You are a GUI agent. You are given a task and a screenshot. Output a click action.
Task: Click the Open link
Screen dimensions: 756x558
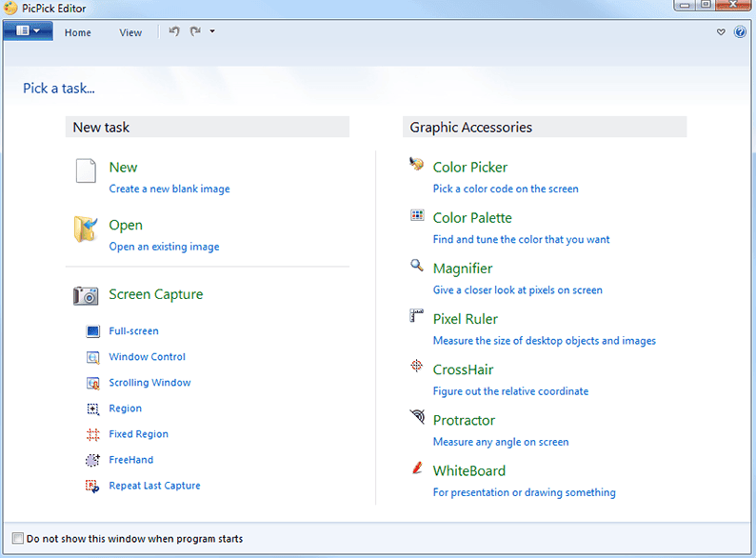click(126, 226)
